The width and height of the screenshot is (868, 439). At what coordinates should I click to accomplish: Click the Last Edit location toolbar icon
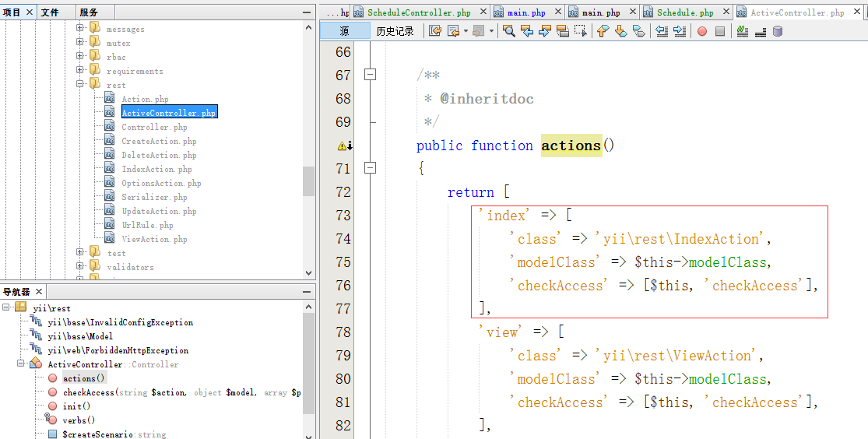[435, 31]
